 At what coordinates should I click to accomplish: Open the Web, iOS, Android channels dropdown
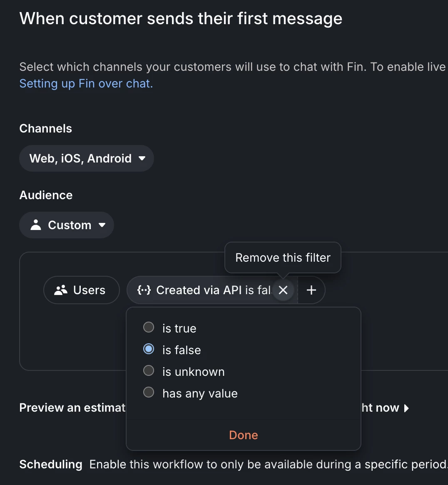(87, 158)
